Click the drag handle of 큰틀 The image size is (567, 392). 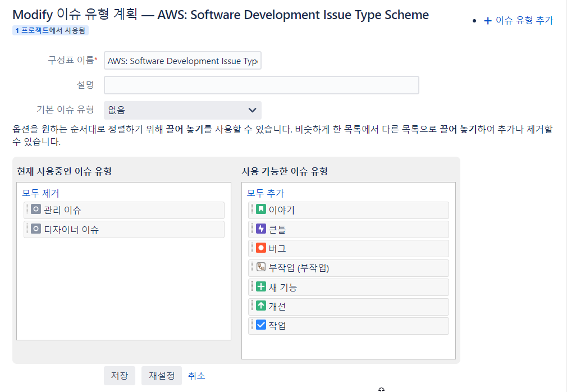[x=252, y=228]
